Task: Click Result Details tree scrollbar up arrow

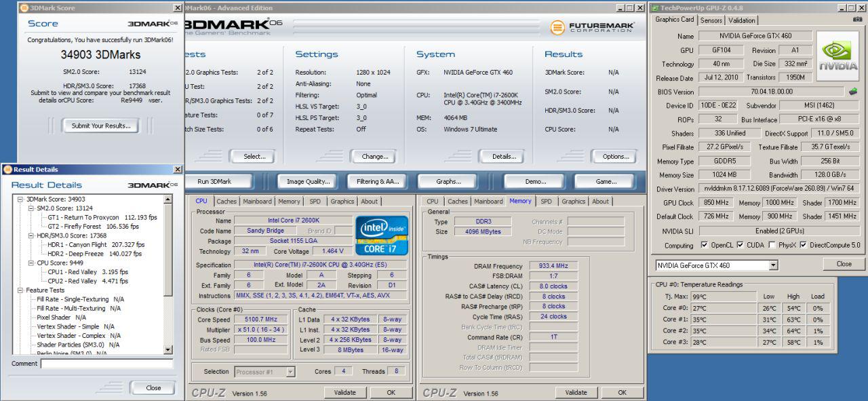Action: [x=168, y=199]
